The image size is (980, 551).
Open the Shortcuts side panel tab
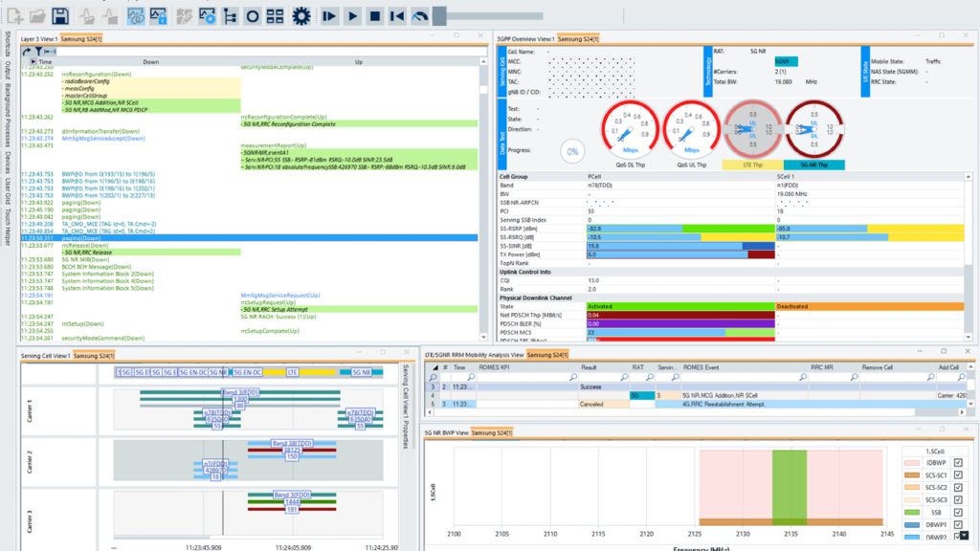pos(8,44)
